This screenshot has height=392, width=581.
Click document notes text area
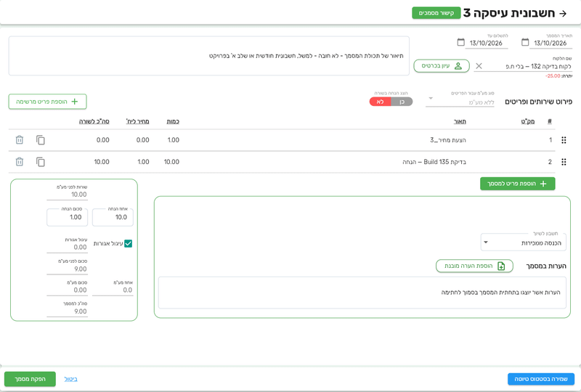[362, 293]
